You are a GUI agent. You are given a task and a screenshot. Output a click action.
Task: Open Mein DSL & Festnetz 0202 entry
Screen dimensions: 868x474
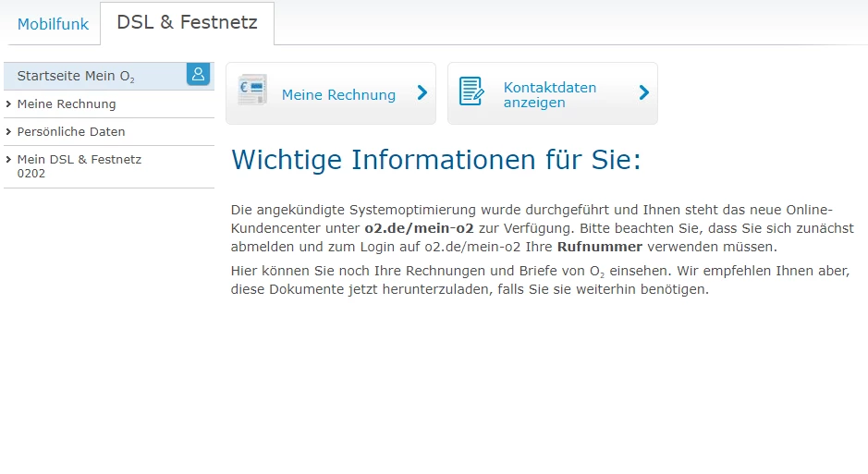pos(79,166)
